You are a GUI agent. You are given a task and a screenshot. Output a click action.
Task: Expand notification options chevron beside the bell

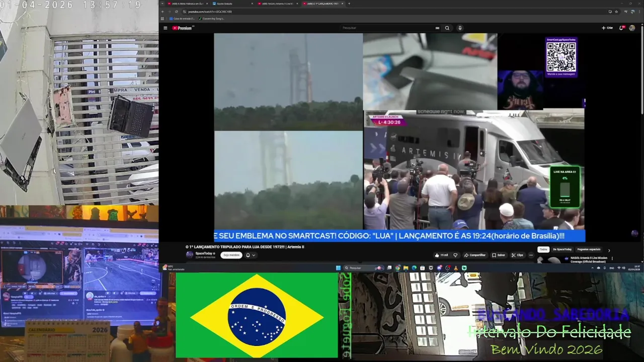(254, 255)
